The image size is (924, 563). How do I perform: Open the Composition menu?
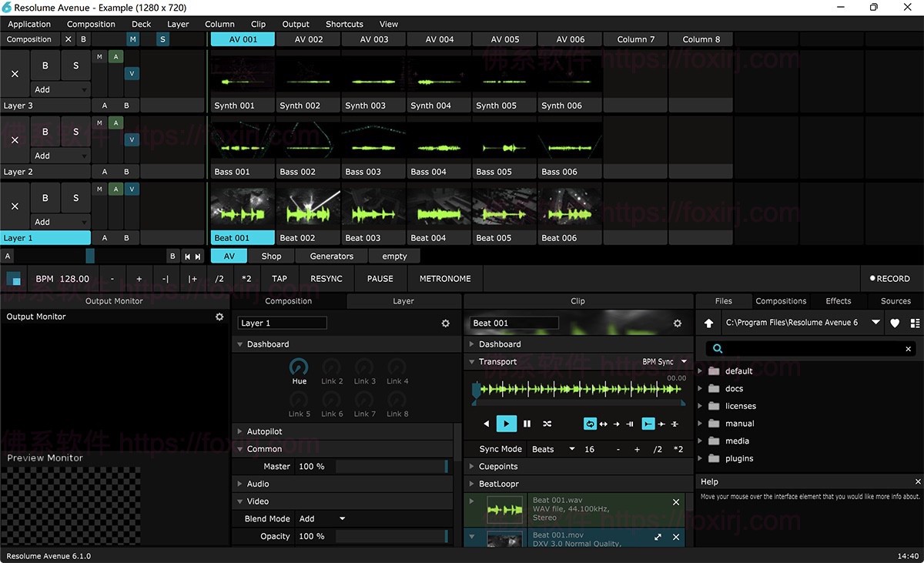click(x=90, y=24)
